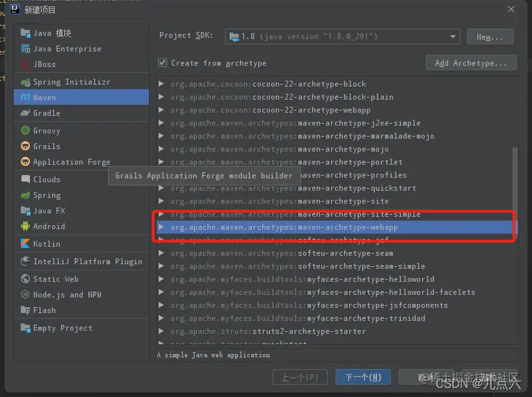Image resolution: width=532 pixels, height=397 pixels.
Task: Click the Java module folder icon
Action: pos(25,33)
